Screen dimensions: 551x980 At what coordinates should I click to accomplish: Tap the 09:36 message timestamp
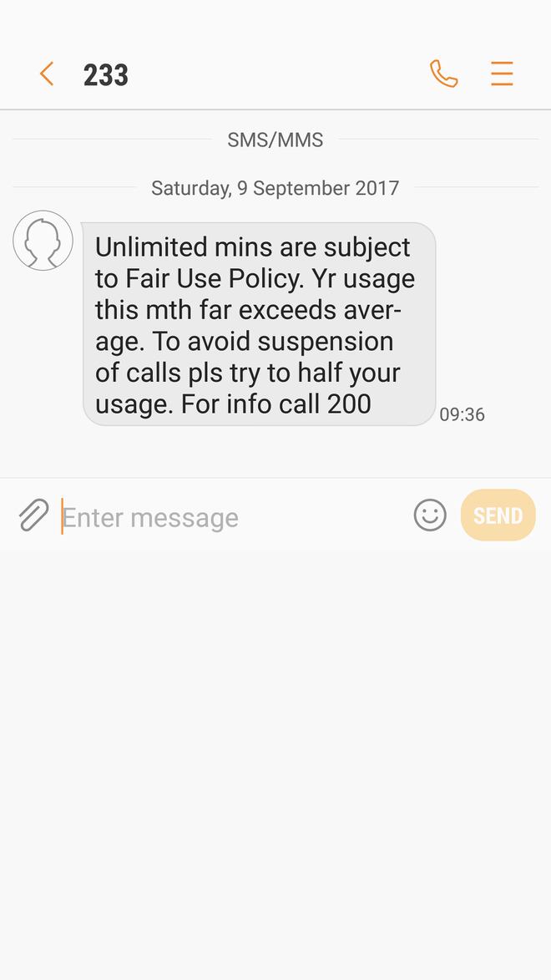(x=463, y=414)
